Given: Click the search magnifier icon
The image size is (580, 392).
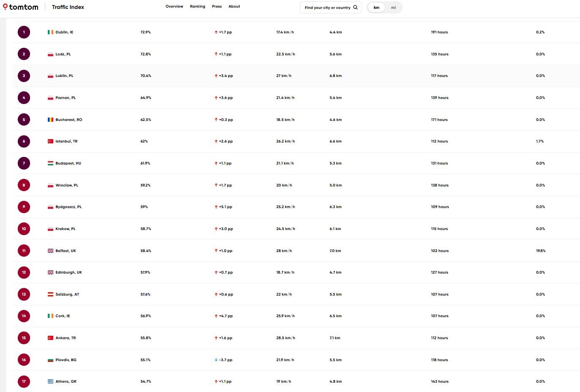Looking at the screenshot, I should 355,7.
